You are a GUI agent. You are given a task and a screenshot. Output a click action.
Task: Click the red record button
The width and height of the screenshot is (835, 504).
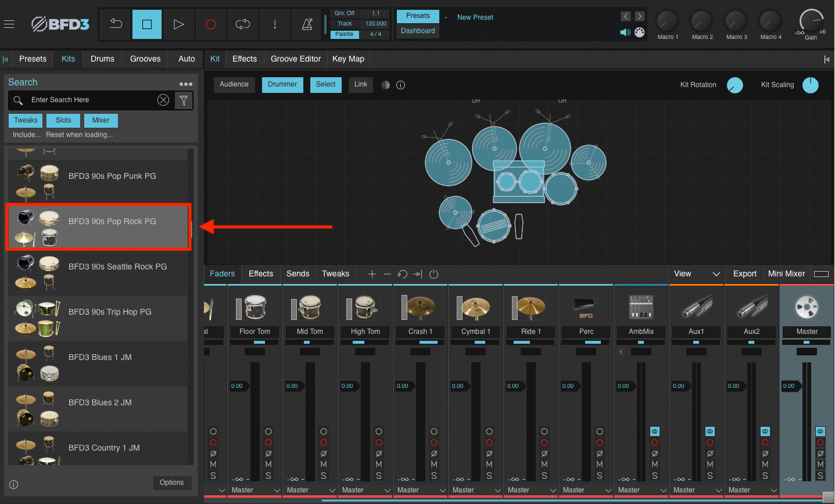[211, 24]
